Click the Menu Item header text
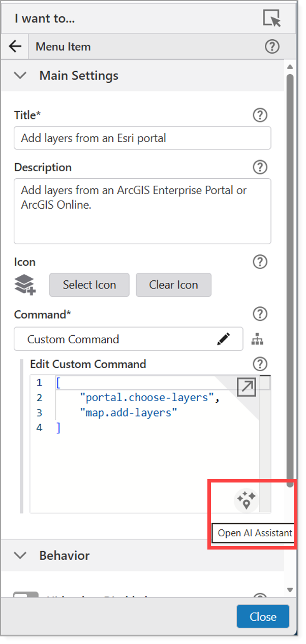 (63, 47)
